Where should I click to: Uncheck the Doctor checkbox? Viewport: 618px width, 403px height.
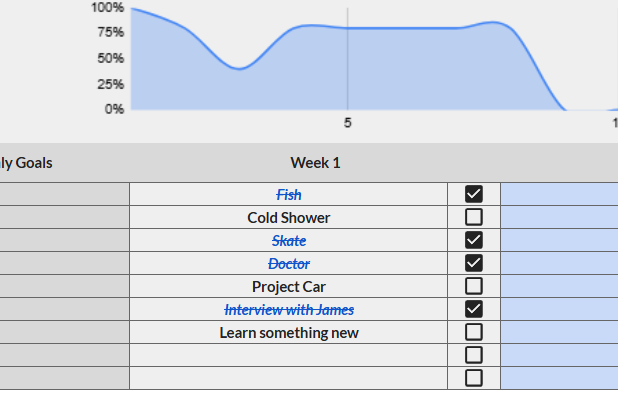[474, 263]
